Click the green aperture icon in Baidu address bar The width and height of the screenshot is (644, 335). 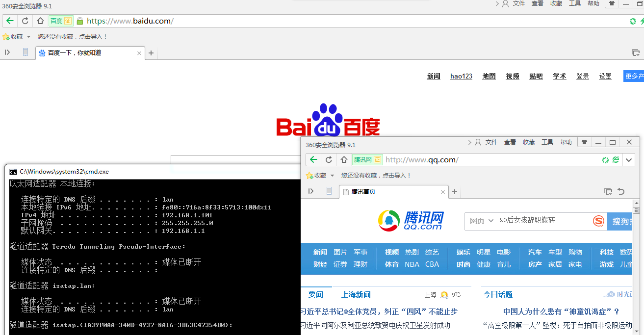point(633,21)
